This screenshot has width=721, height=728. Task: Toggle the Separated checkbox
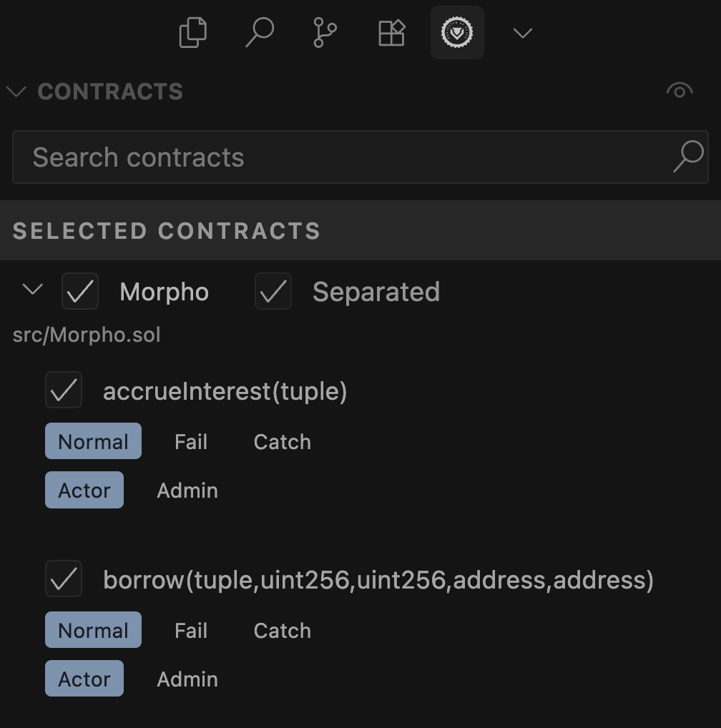point(273,291)
